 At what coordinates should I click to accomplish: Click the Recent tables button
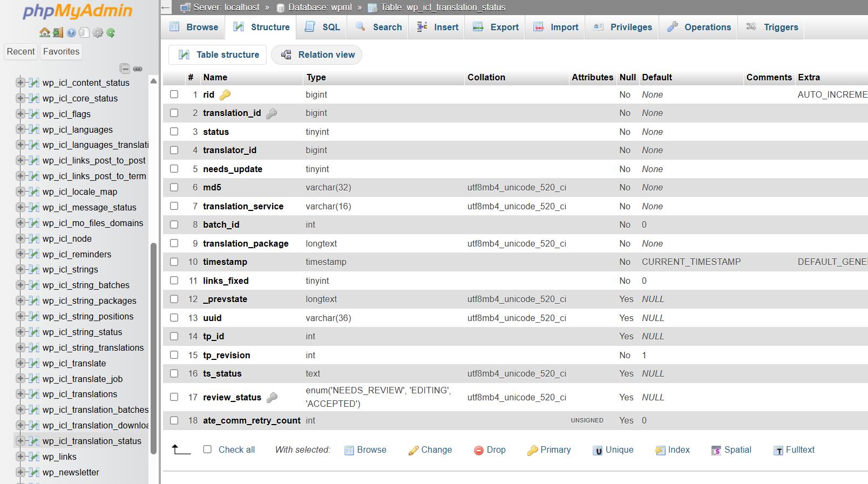tap(21, 51)
